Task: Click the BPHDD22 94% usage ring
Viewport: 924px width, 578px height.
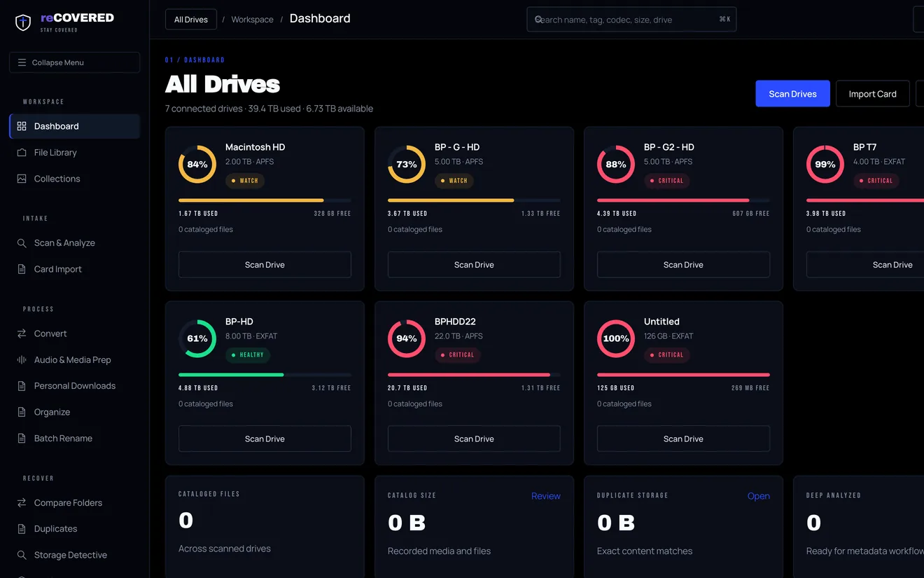Action: point(407,338)
